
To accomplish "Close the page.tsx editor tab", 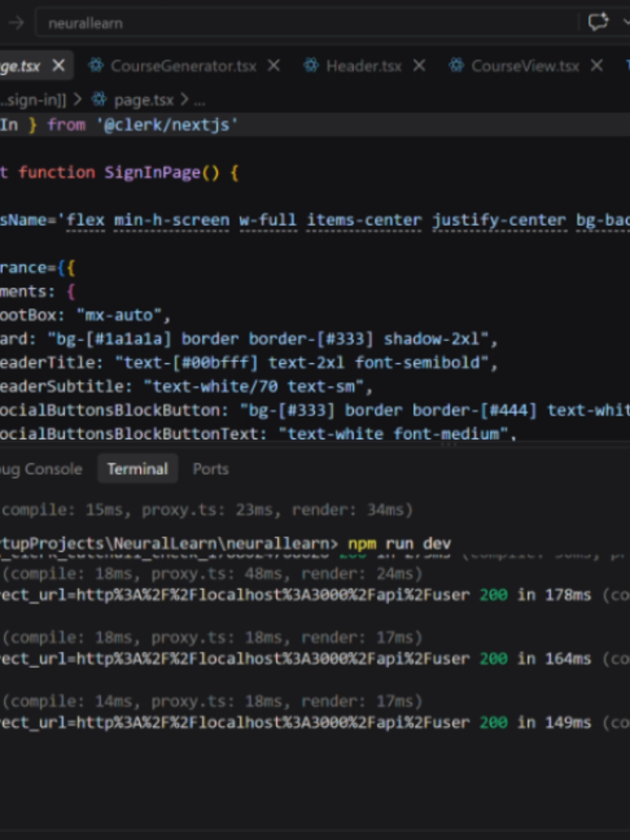I will tap(58, 65).
